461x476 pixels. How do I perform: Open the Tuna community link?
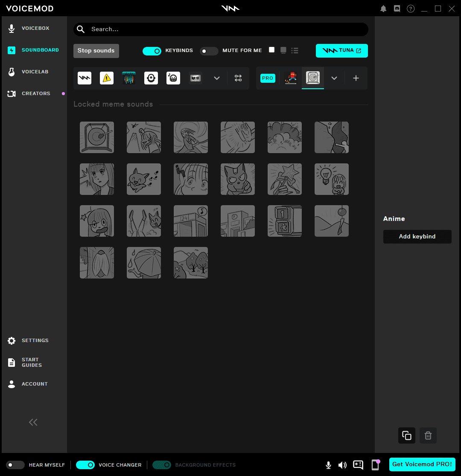tap(341, 51)
